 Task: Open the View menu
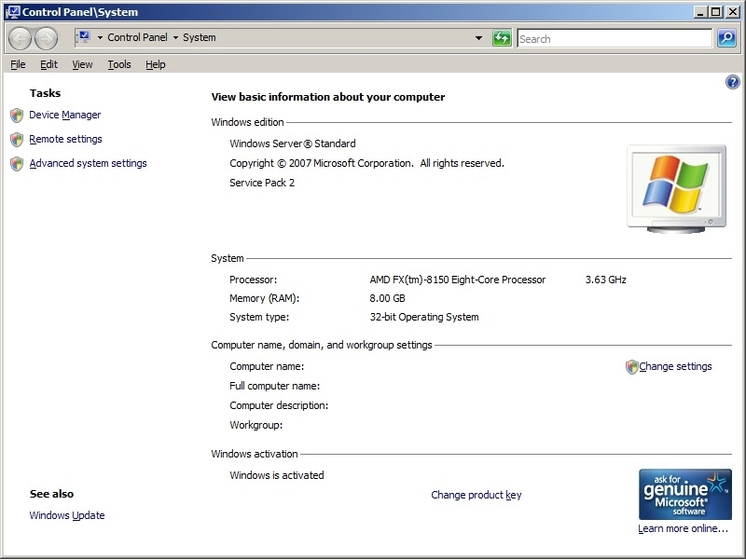tap(82, 64)
